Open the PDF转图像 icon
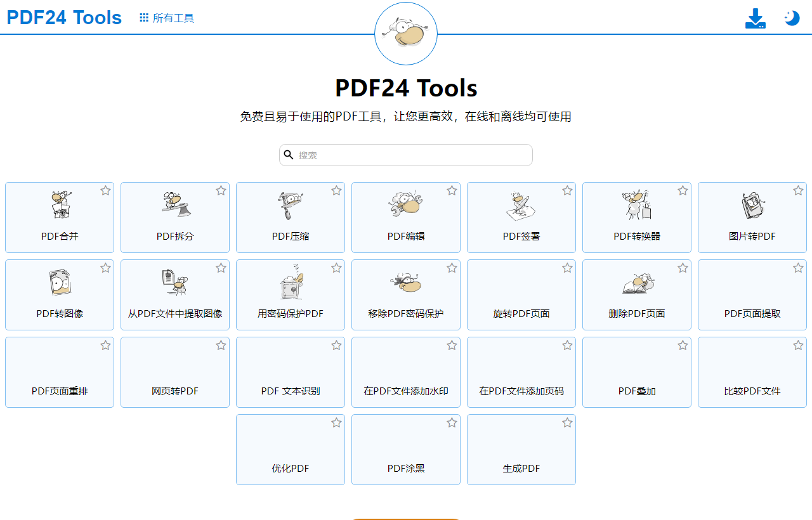 pos(60,282)
